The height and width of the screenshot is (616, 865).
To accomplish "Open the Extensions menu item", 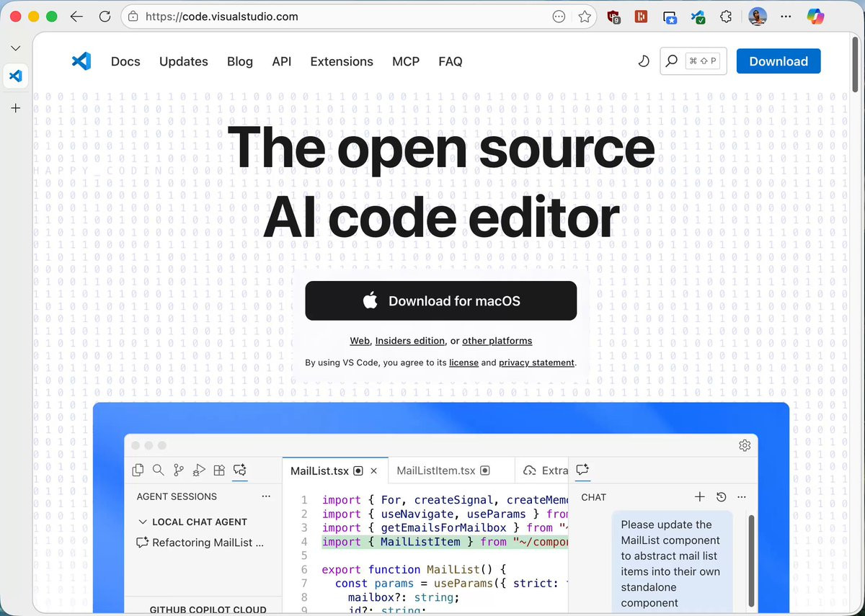I will point(342,61).
